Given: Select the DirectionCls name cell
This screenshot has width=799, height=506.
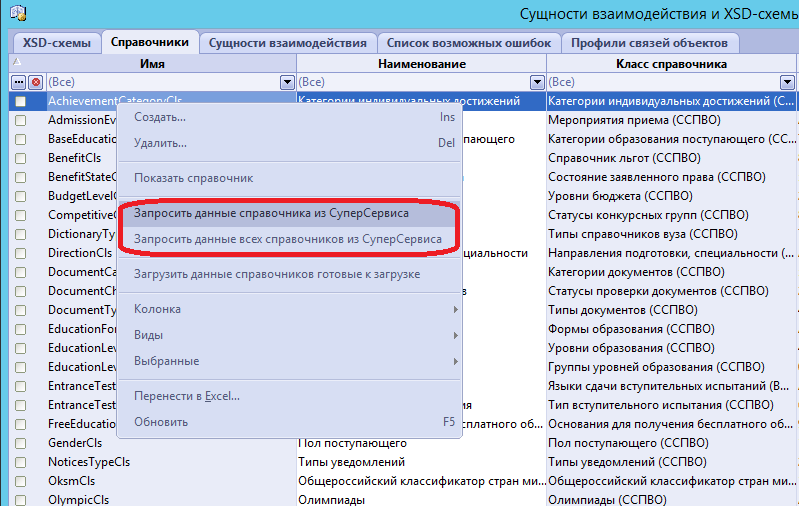Looking at the screenshot, I should [80, 253].
